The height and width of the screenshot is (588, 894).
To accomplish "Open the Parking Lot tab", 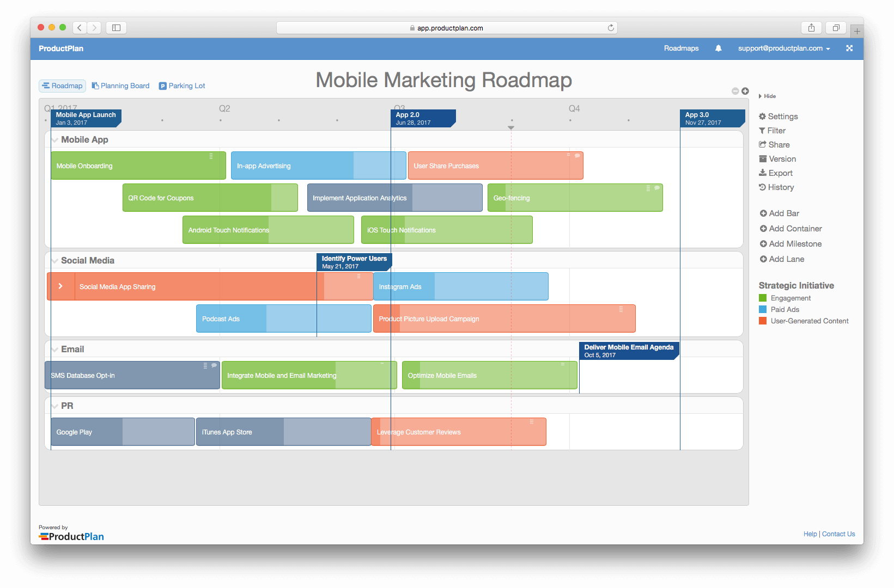I will point(182,86).
